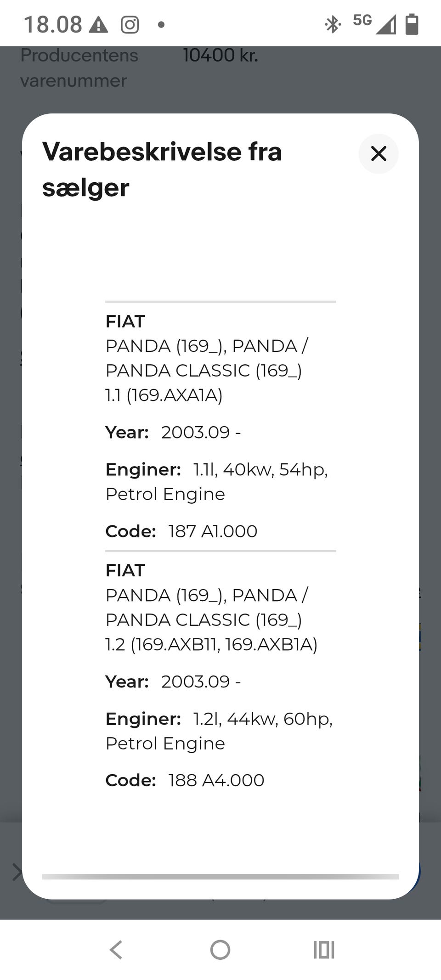Select the 1.2 (169.AXB11, 169.AXB1A) model line
Viewport: 441px width, 980px height.
point(211,644)
